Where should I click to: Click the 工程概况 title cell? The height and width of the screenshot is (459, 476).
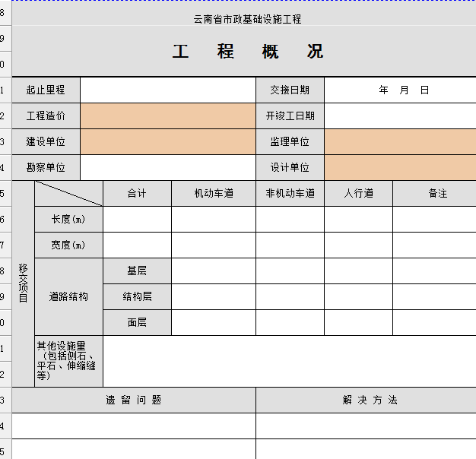248,52
